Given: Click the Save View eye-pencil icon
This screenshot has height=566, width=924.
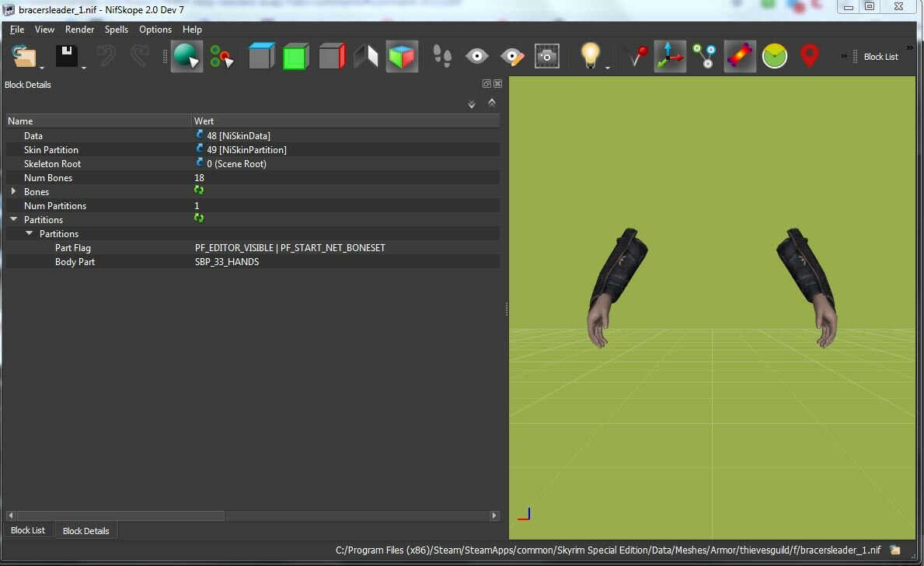Looking at the screenshot, I should tap(512, 57).
